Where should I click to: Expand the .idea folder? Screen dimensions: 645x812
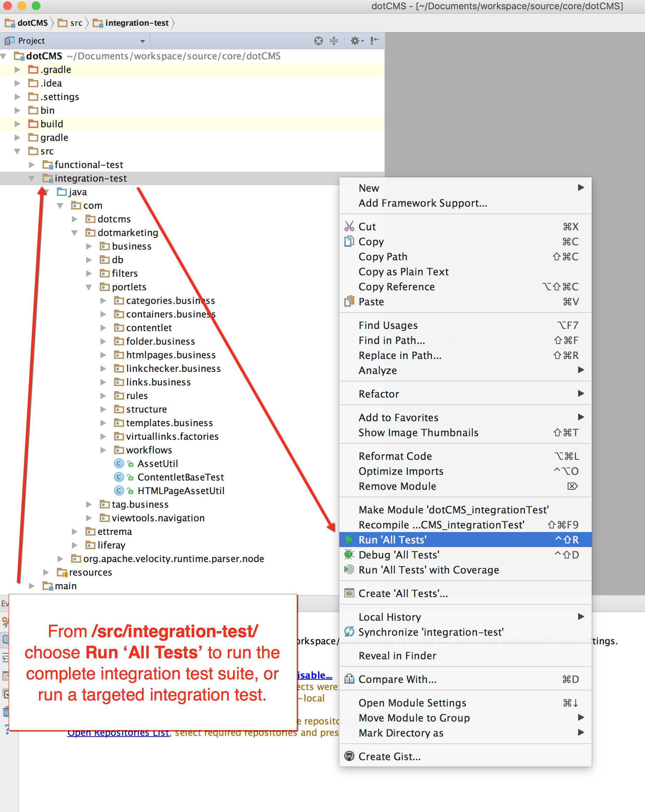(17, 83)
